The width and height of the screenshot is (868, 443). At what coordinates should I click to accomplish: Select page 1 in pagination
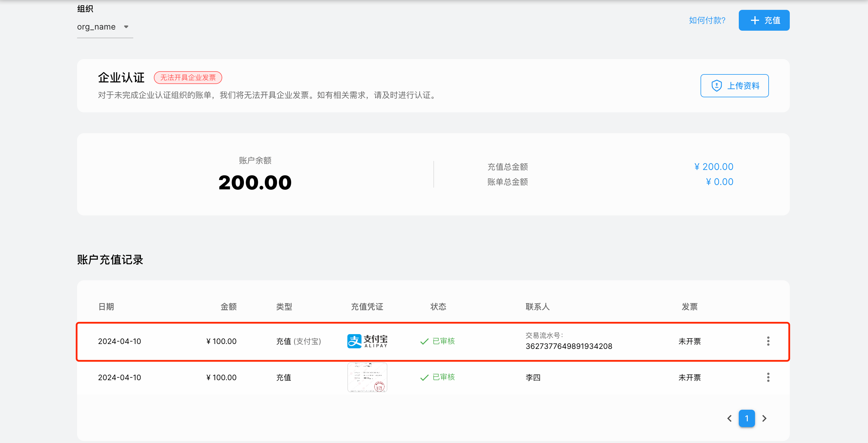coord(746,418)
